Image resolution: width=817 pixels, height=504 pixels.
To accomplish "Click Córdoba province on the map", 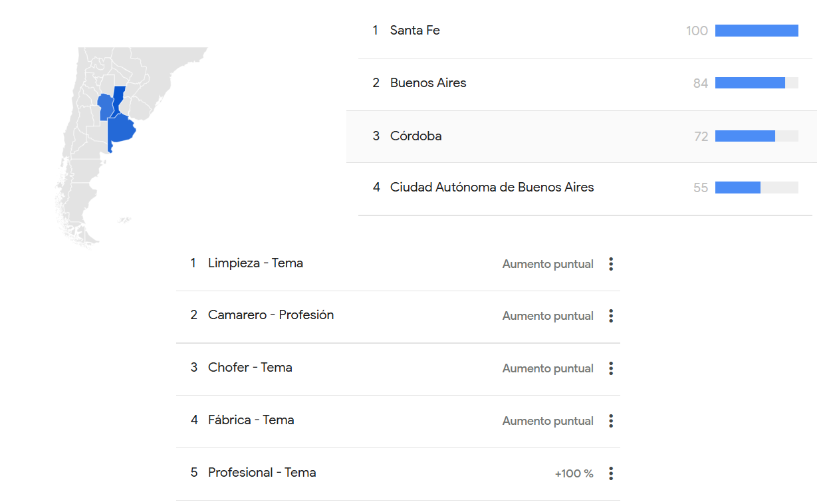I will (104, 106).
